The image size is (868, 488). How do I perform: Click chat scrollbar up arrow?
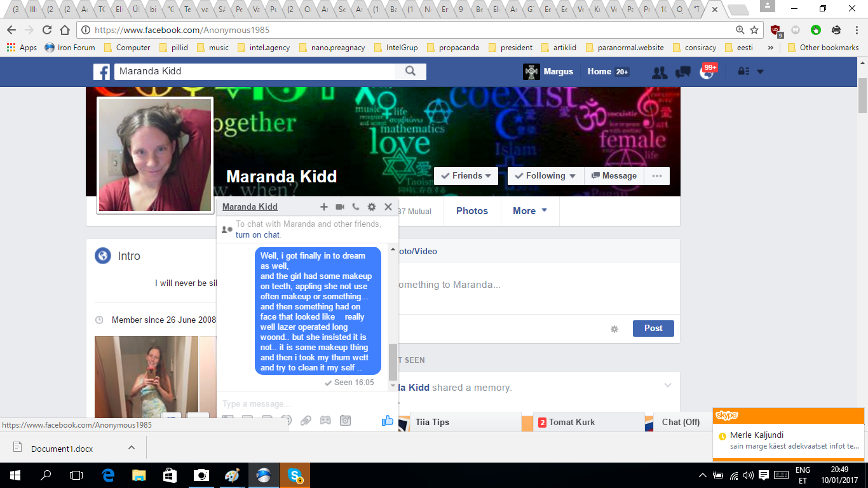[x=393, y=250]
